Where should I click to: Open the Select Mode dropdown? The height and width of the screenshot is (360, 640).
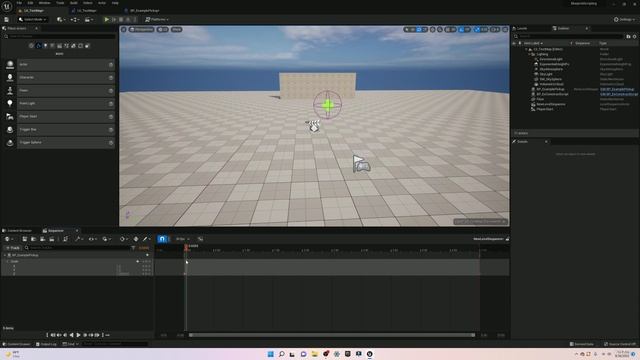[x=33, y=19]
